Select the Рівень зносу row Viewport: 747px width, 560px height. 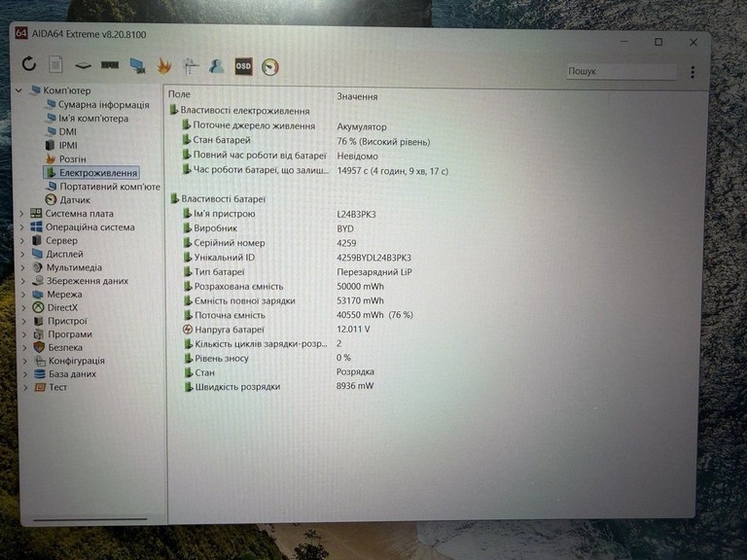click(x=267, y=358)
